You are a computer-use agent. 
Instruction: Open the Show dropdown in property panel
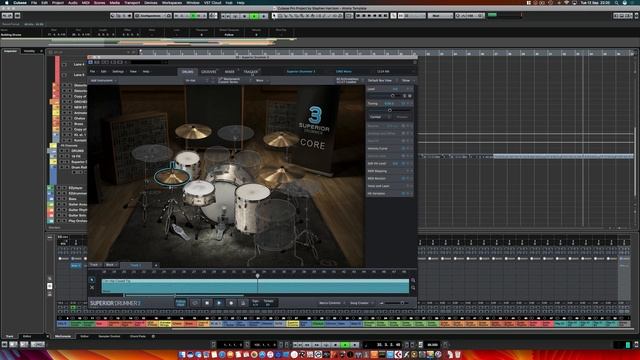pyautogui.click(x=407, y=81)
